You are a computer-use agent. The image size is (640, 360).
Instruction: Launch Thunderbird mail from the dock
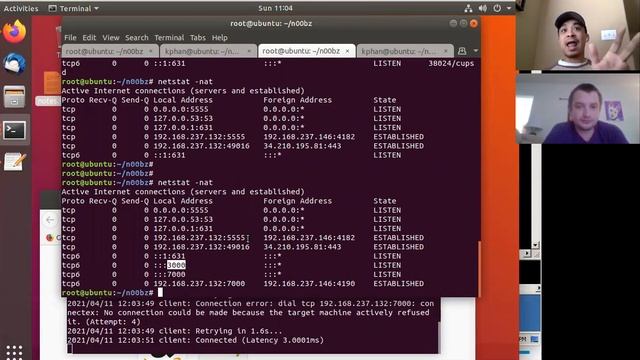[x=15, y=64]
